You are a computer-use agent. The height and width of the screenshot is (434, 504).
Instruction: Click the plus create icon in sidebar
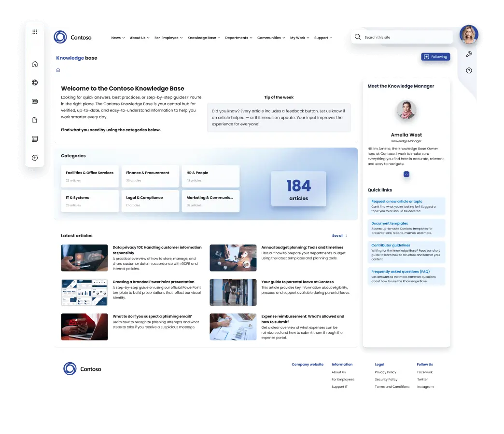[x=35, y=158]
